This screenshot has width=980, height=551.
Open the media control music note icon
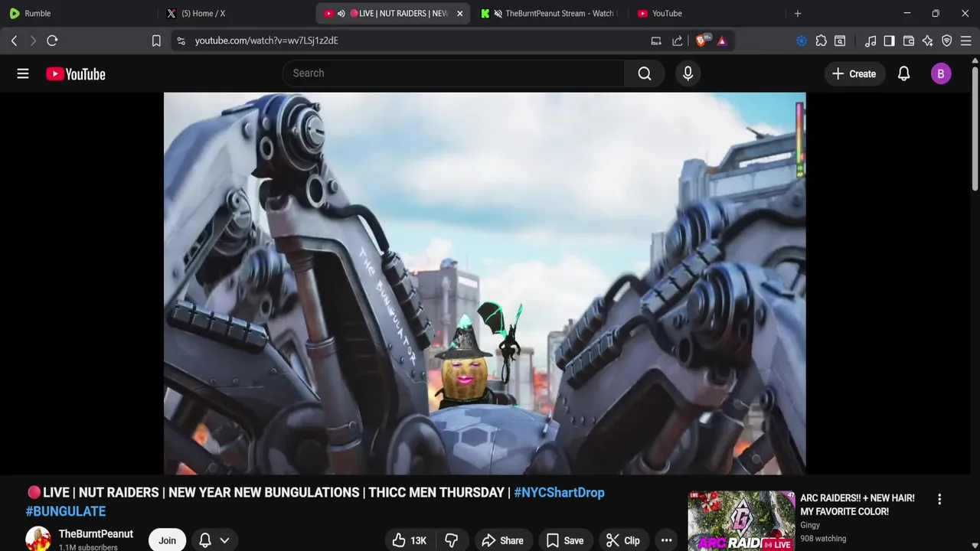pyautogui.click(x=871, y=41)
